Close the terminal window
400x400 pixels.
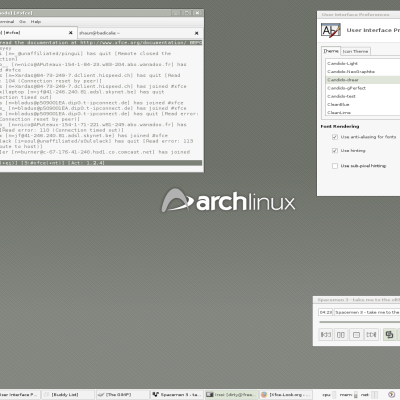[198, 13]
